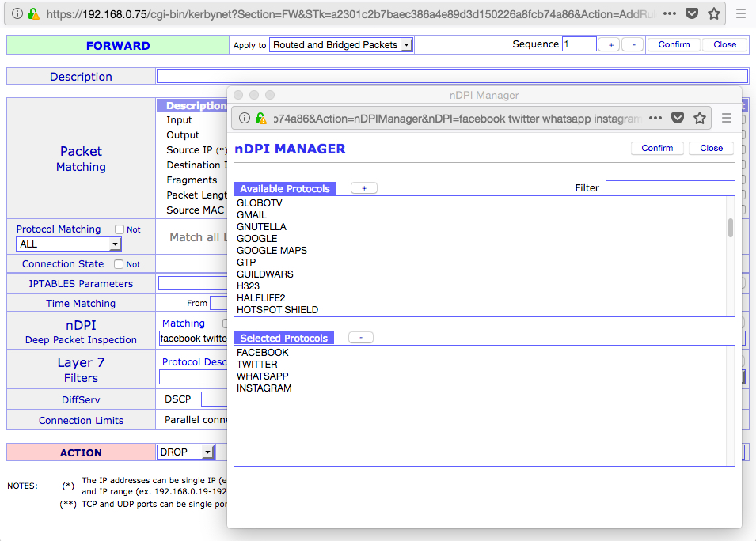
Task: Click the rule Description text field
Action: 452,76
